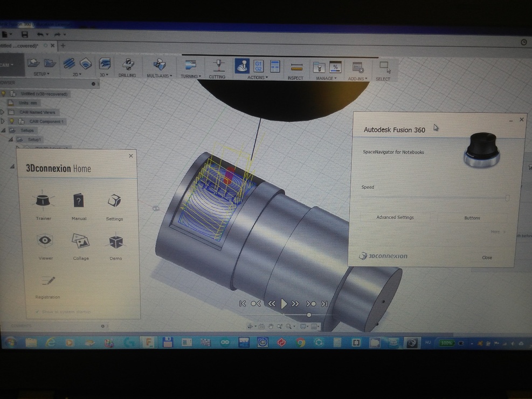Play the toolpath simulation
The height and width of the screenshot is (399, 532).
pyautogui.click(x=284, y=304)
